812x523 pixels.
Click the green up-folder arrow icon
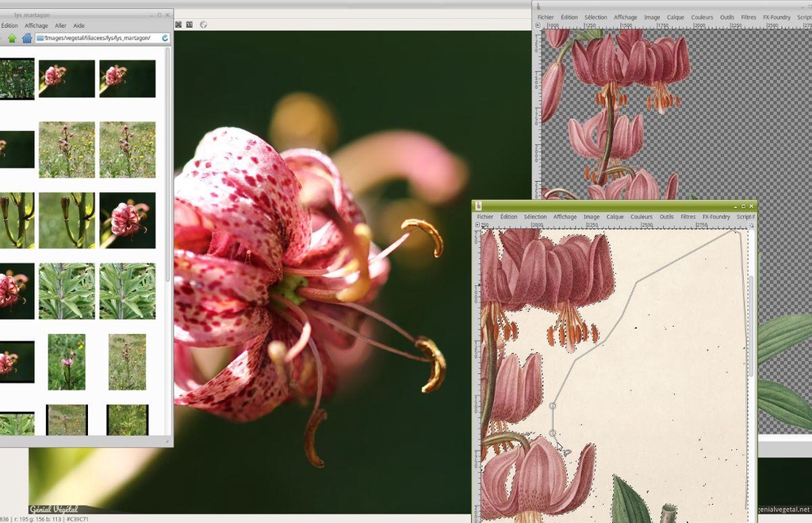coord(13,38)
